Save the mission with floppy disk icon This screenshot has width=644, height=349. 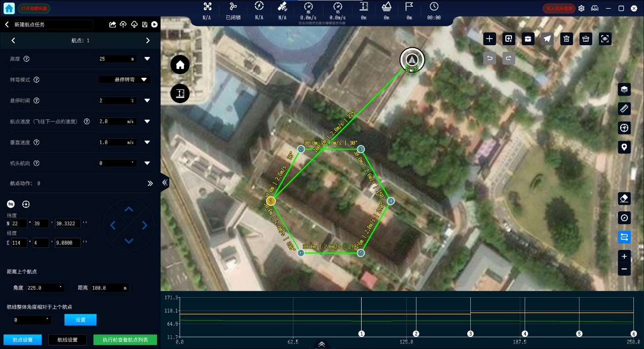click(145, 24)
